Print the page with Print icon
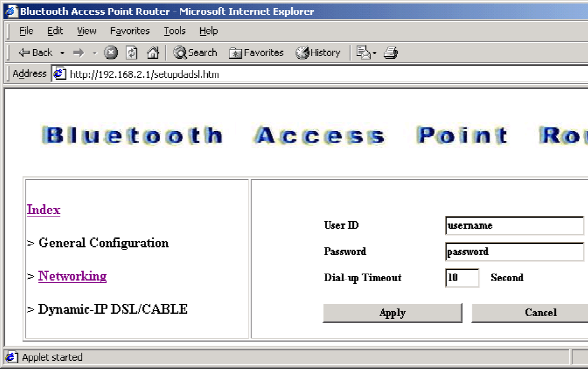588x369 pixels. click(391, 53)
